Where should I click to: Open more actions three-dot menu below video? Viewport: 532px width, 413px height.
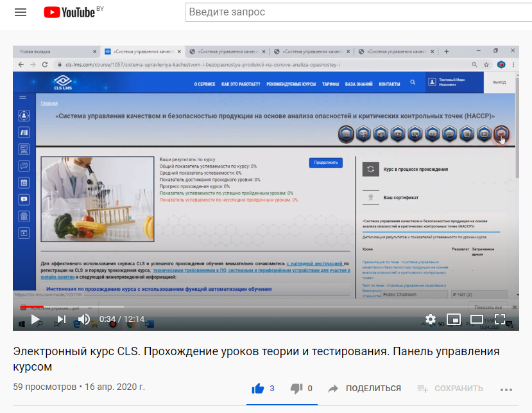pyautogui.click(x=506, y=390)
